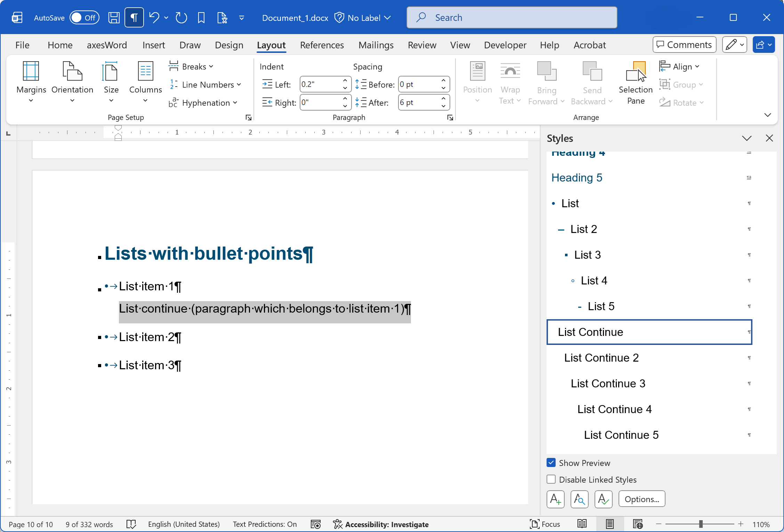Switch to the Insert tab
Viewport: 784px width, 532px height.
154,45
